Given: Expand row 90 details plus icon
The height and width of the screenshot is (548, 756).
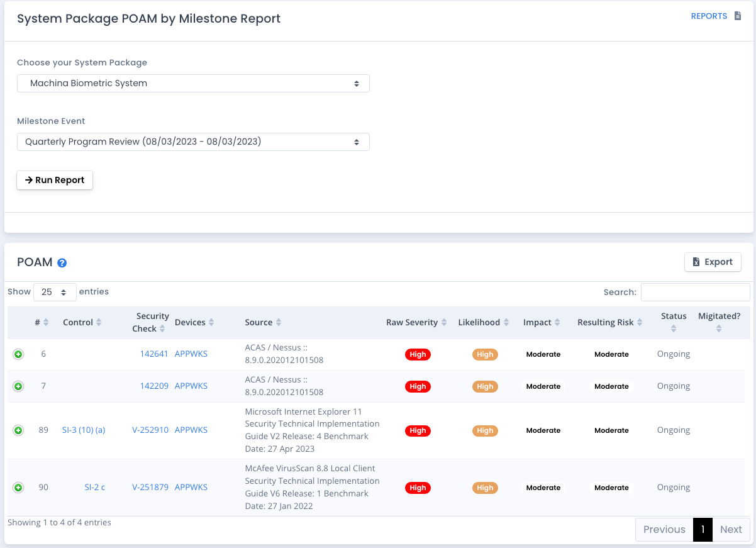Looking at the screenshot, I should [18, 488].
